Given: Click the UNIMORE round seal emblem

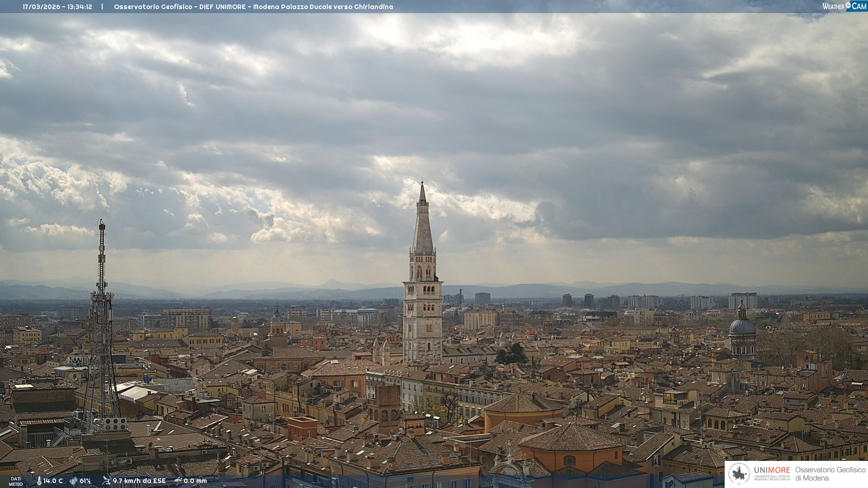Looking at the screenshot, I should tap(740, 474).
